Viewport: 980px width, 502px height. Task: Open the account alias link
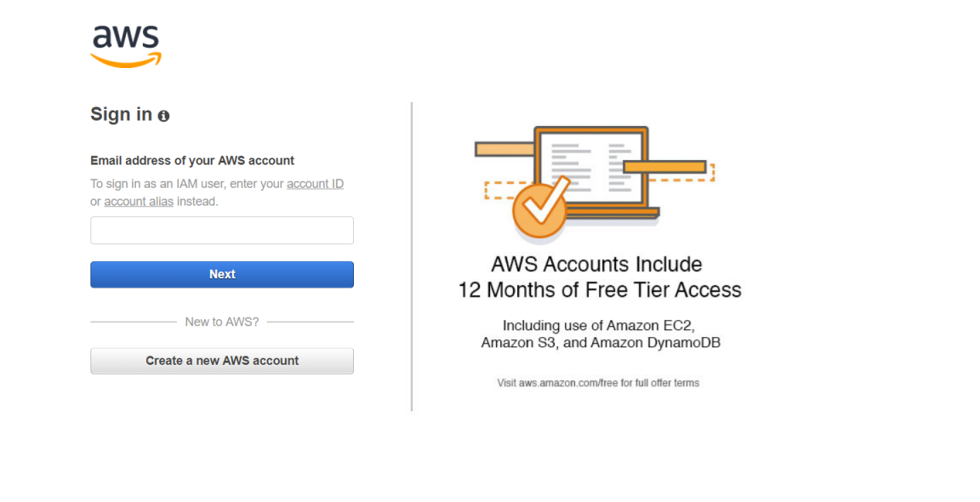[139, 202]
